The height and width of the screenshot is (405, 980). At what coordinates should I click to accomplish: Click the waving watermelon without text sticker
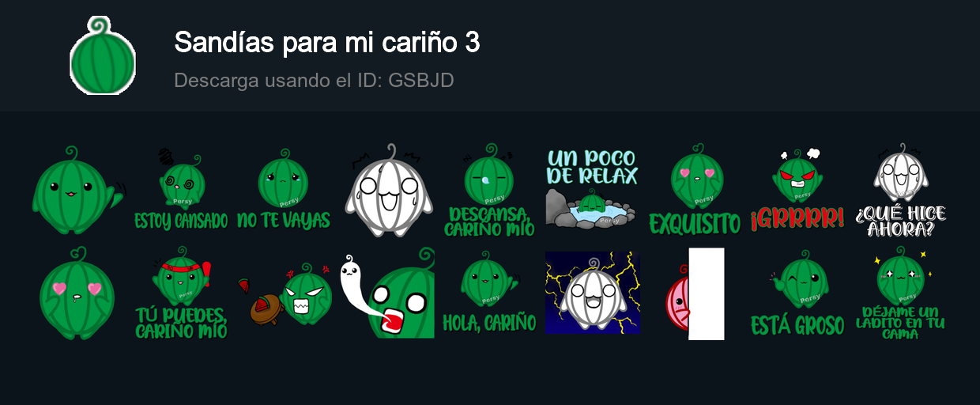pos(78,190)
